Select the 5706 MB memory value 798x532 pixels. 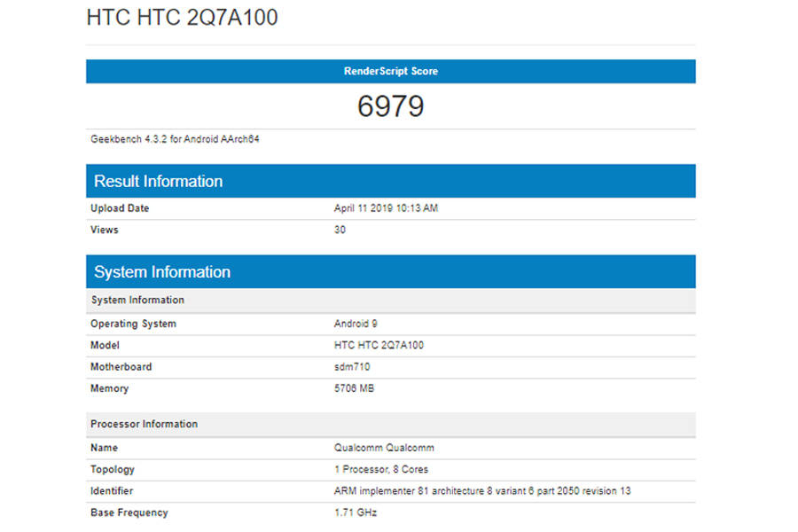(x=352, y=388)
